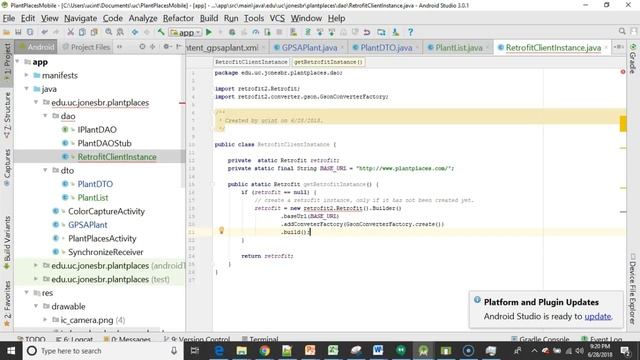The image size is (640, 360).
Task: Click the Undo arrow in toolbar
Action: click(x=44, y=32)
